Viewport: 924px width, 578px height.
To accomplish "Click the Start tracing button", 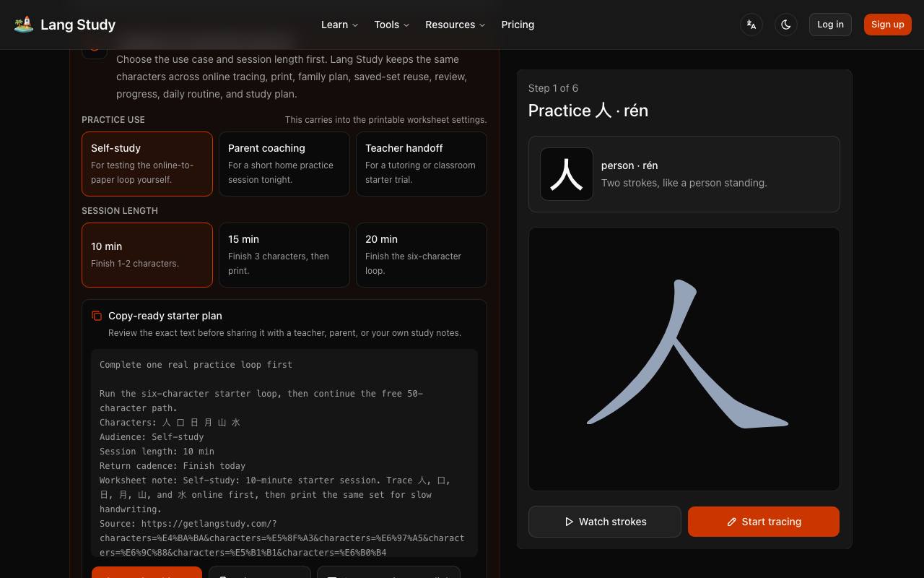I will tap(764, 522).
